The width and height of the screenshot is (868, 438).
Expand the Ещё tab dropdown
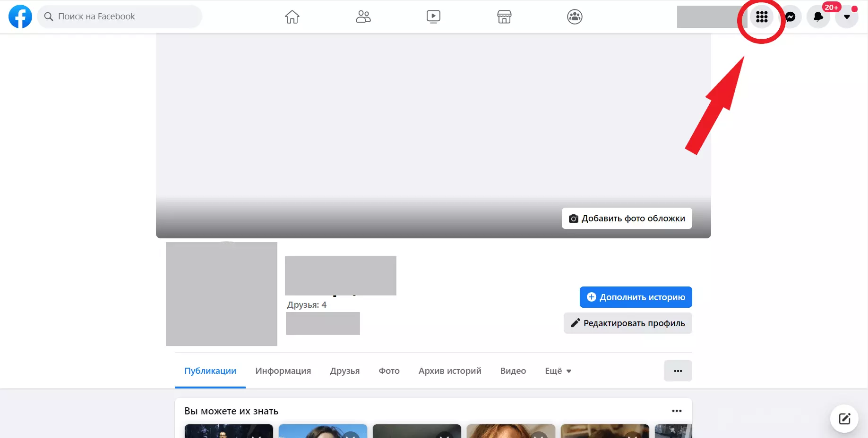558,371
